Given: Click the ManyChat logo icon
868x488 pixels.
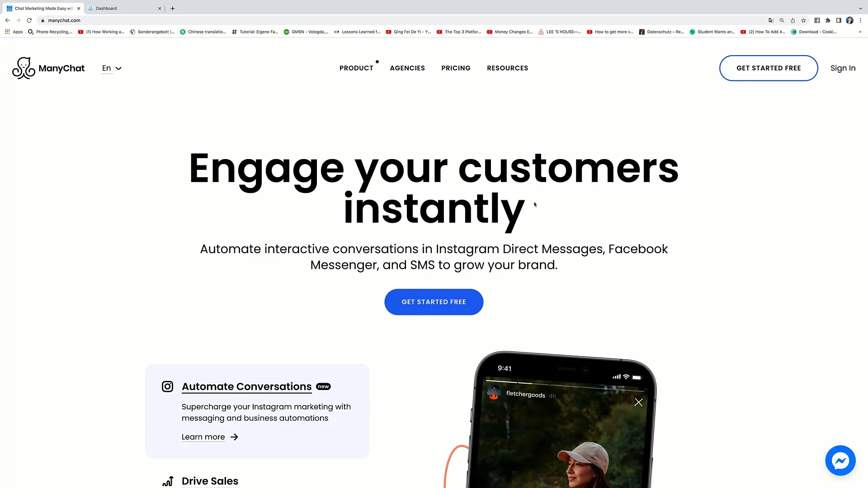Looking at the screenshot, I should click(23, 68).
